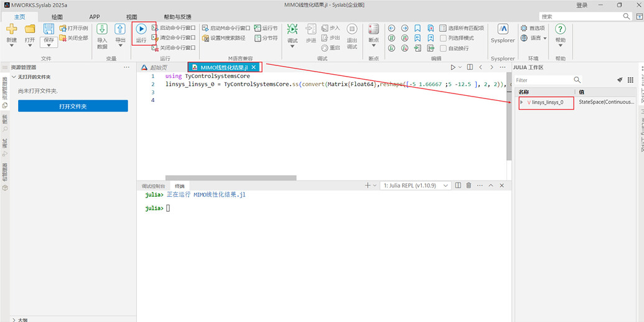Click the search box in the ribbon tab row
The image size is (644, 322).
point(586,16)
